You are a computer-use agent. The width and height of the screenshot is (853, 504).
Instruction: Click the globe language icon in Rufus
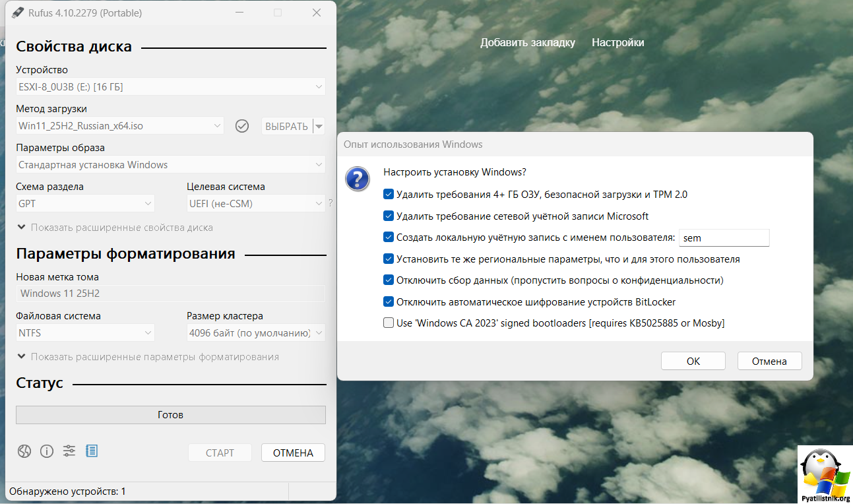coord(24,451)
